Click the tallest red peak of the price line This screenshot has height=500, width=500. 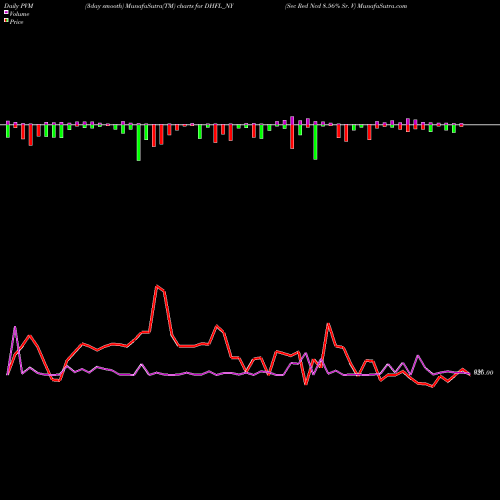(x=157, y=286)
